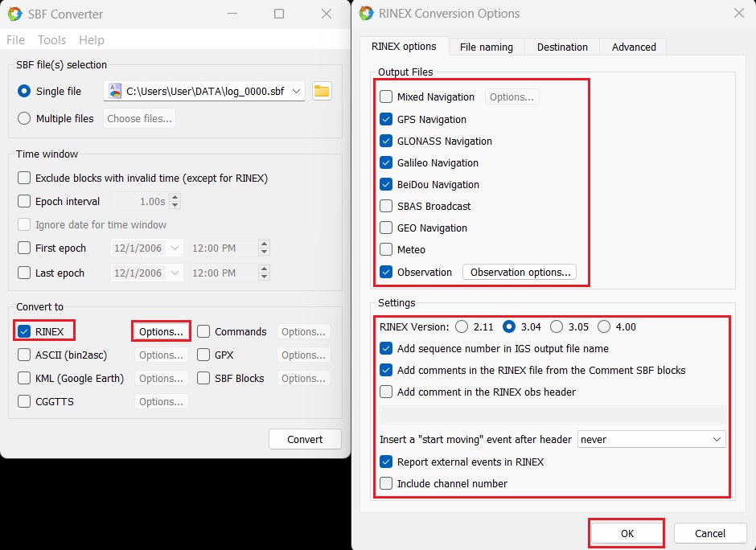Adjust the First epoch time with its stepper

(264, 244)
